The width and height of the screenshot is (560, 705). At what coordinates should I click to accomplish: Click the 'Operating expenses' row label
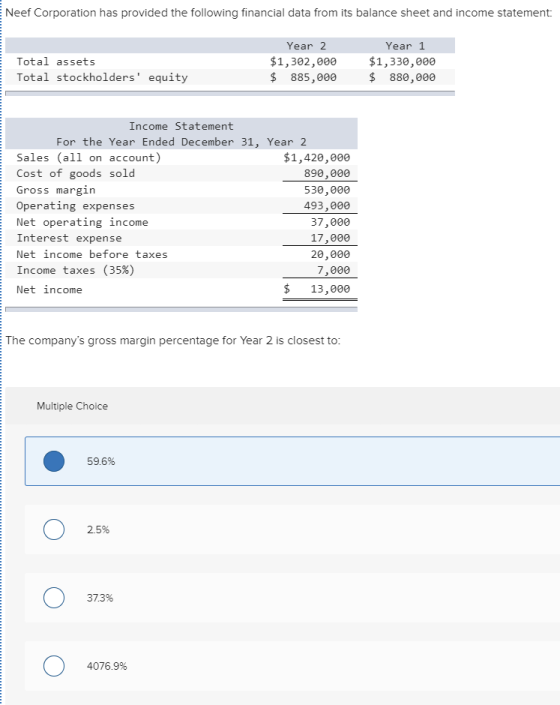coord(76,205)
